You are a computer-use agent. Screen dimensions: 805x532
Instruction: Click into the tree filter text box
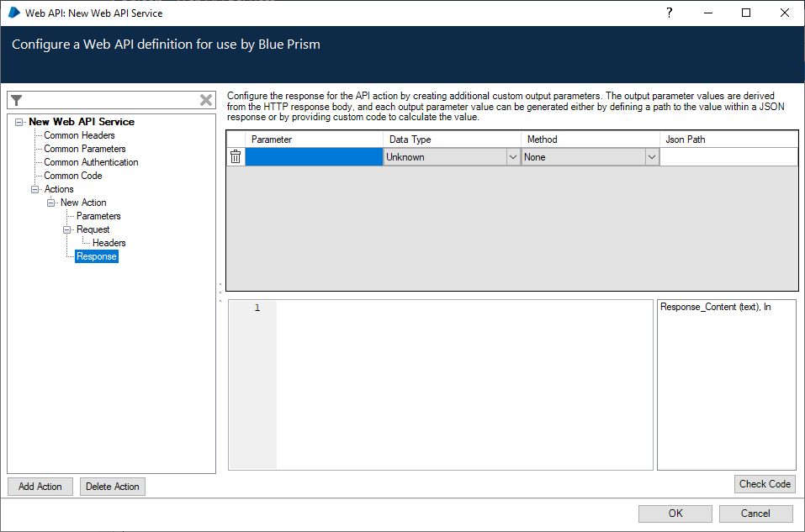pos(110,100)
